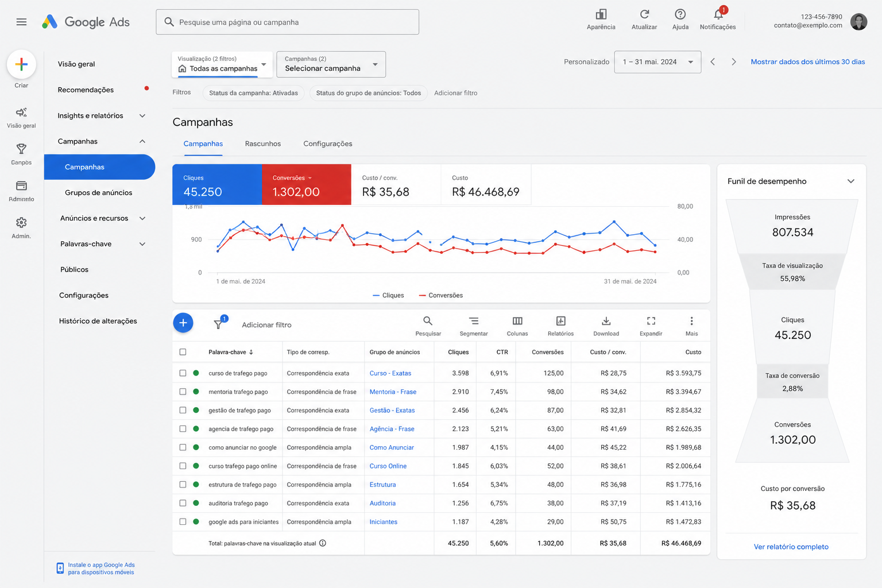The width and height of the screenshot is (882, 588).
Task: Select the Campanhas tab
Action: click(203, 144)
